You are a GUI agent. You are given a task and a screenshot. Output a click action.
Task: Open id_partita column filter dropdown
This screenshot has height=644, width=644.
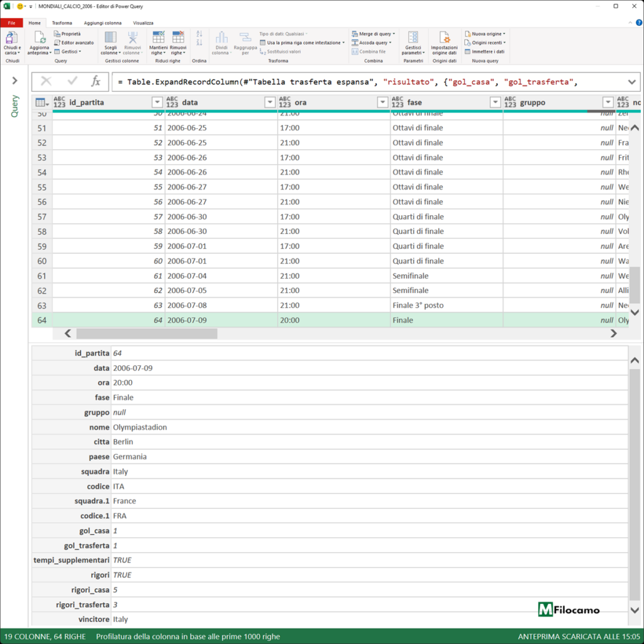157,103
